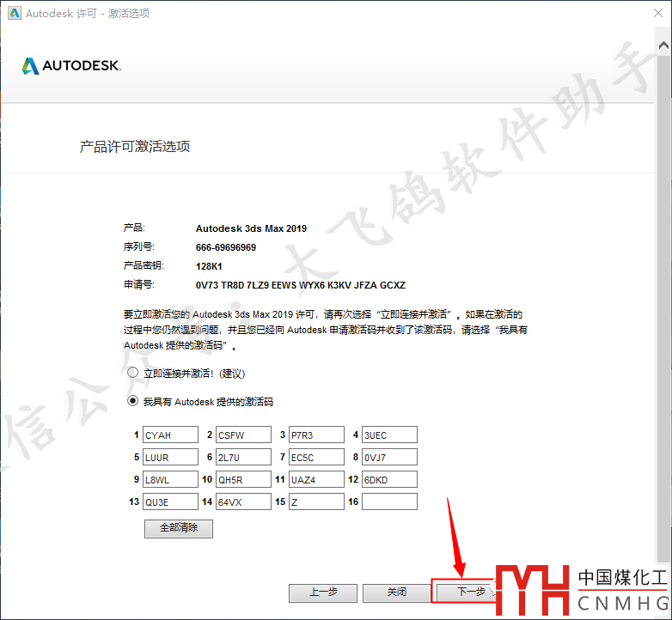Click the Autodesk logo in the header
Image resolution: width=672 pixels, height=620 pixels.
(x=71, y=66)
